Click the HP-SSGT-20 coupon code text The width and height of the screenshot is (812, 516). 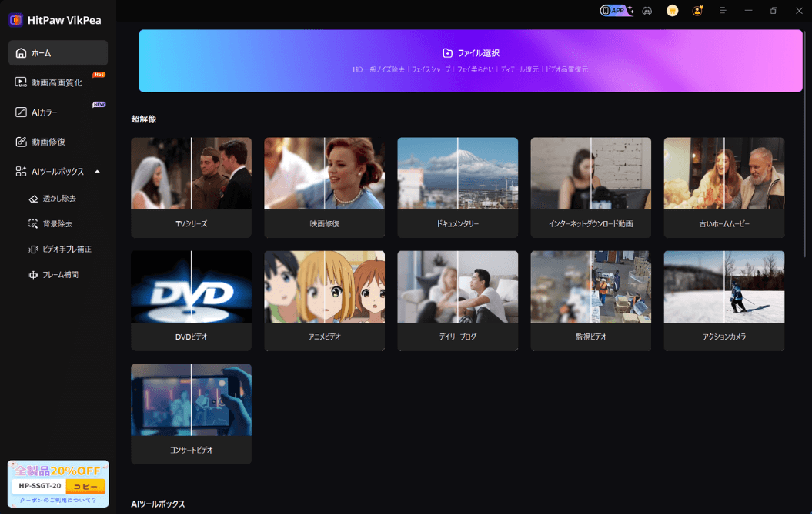(40, 486)
